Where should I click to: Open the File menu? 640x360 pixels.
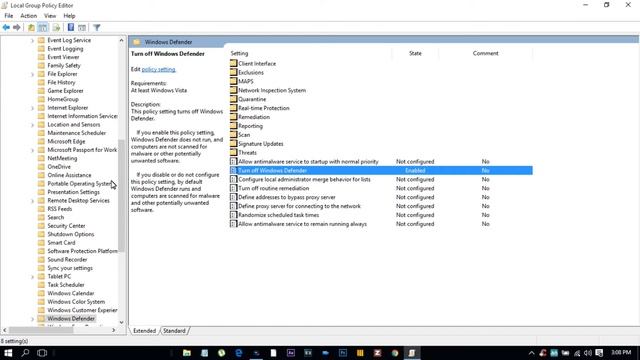[x=9, y=16]
